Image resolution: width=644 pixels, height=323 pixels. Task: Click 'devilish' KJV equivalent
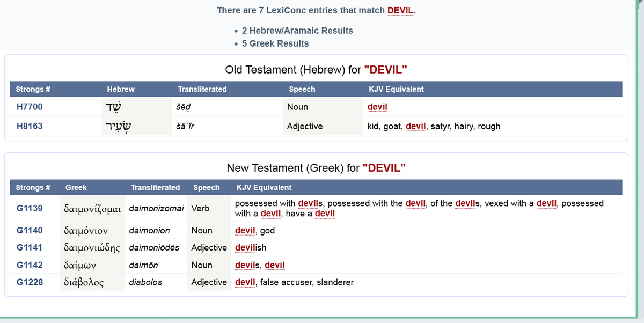tap(251, 247)
